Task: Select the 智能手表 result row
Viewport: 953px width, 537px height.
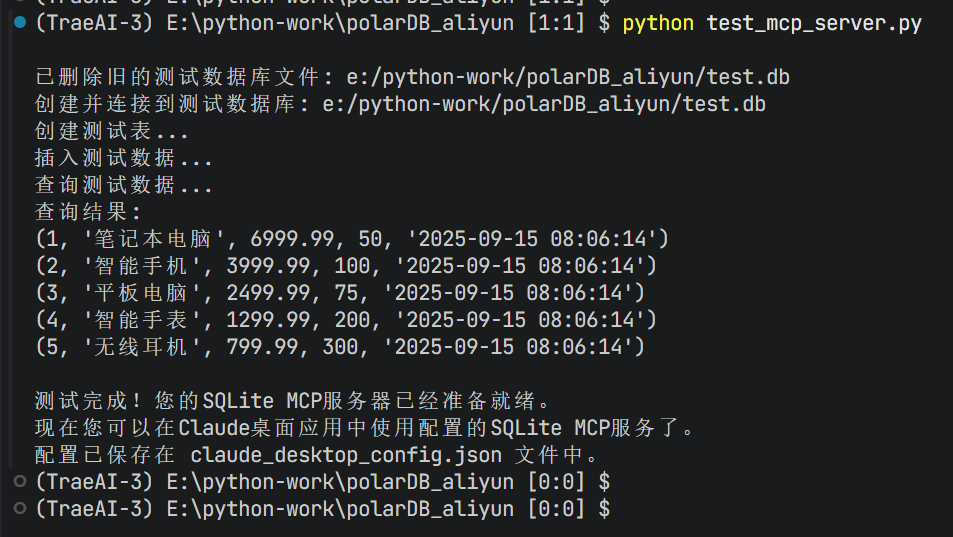Action: click(345, 320)
